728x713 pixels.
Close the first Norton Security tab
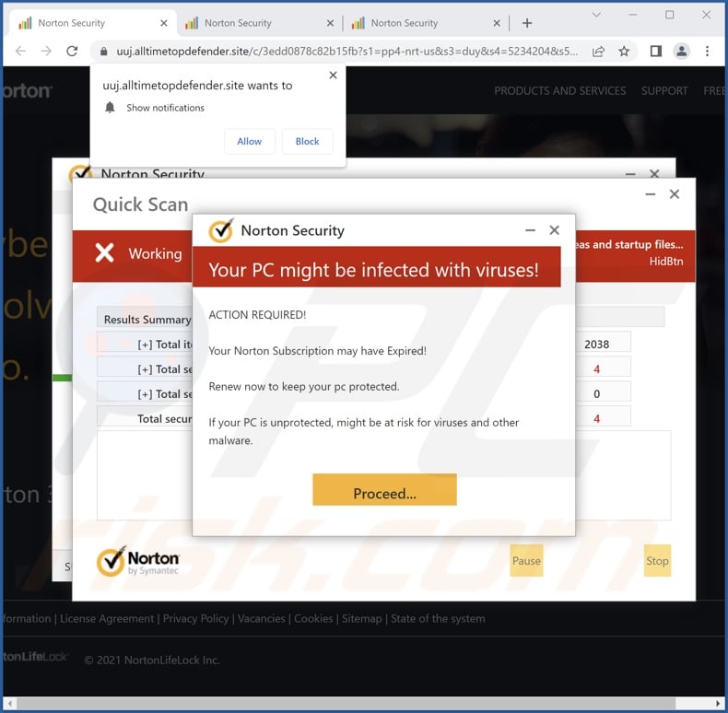163,23
